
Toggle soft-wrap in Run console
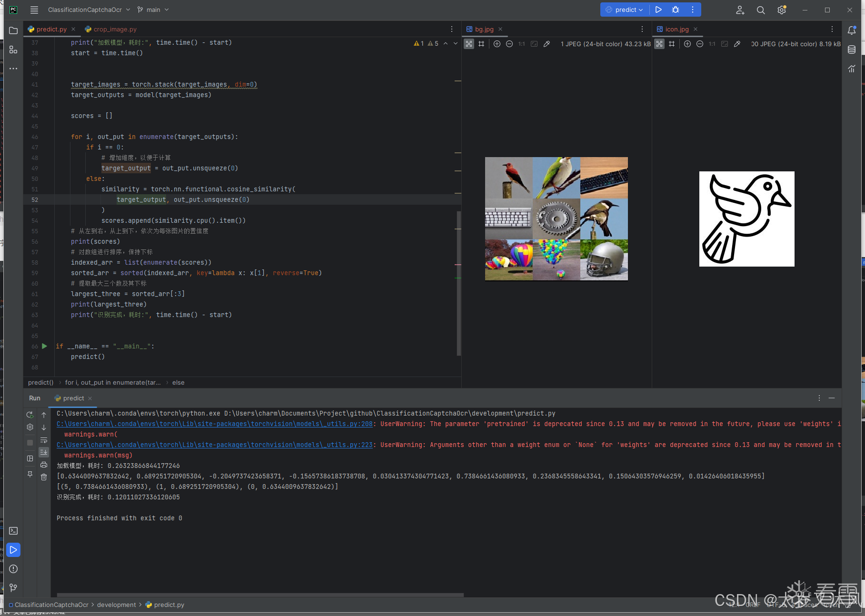[44, 440]
